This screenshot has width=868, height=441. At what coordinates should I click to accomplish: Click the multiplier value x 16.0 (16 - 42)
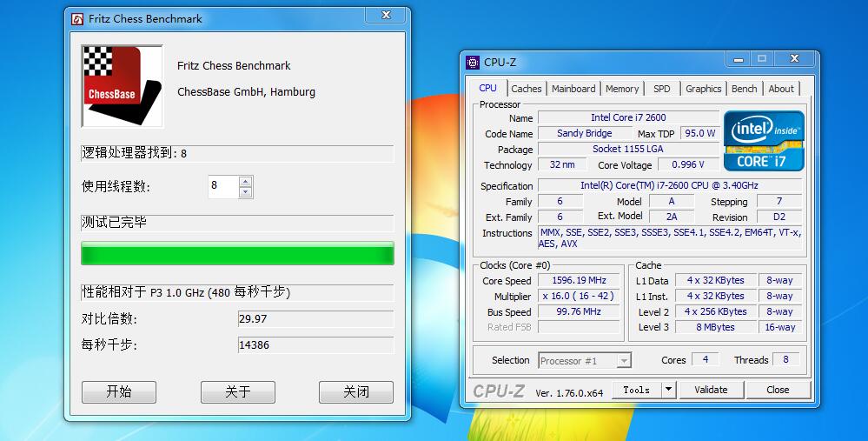579,296
